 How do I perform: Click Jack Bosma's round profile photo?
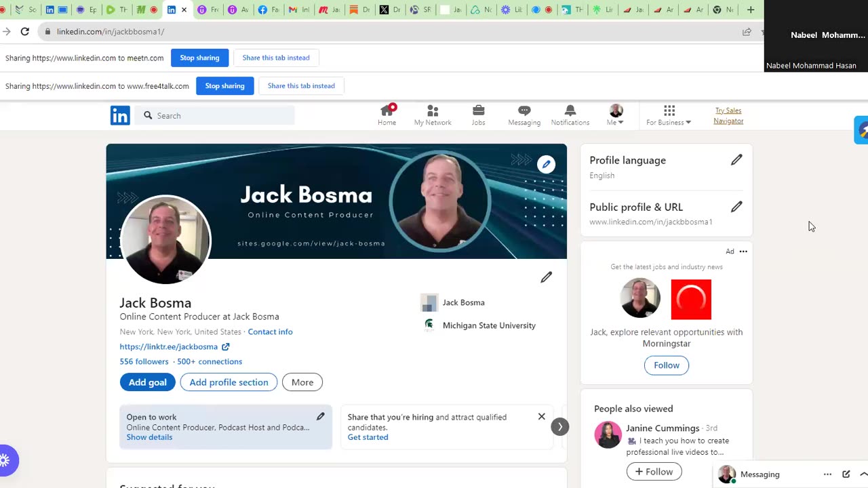click(x=165, y=239)
